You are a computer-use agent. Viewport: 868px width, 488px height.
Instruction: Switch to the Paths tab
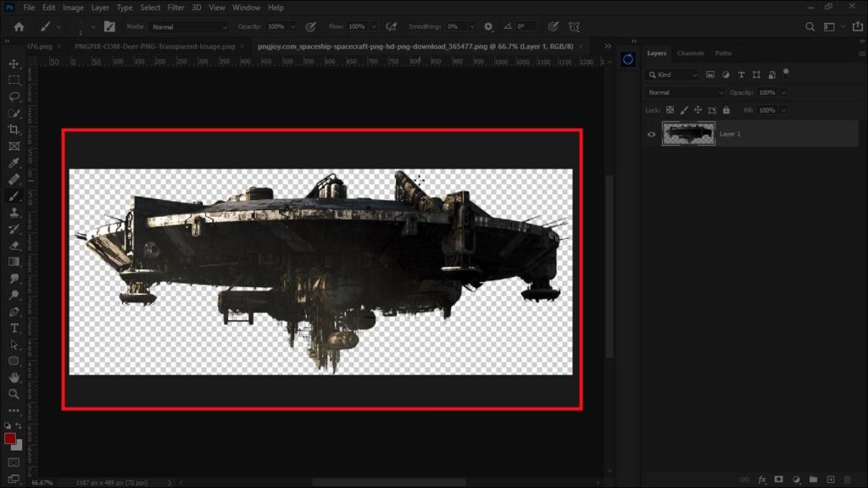click(723, 53)
